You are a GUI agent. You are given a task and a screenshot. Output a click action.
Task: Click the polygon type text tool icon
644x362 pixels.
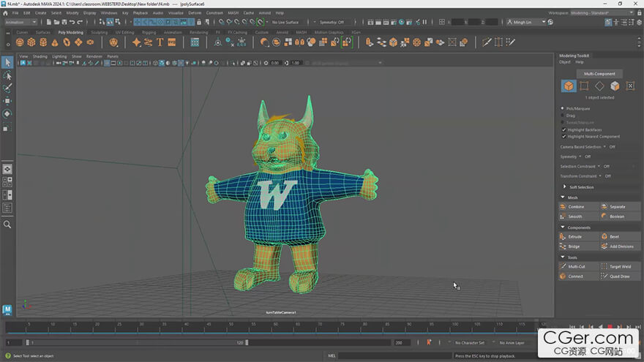pyautogui.click(x=160, y=42)
